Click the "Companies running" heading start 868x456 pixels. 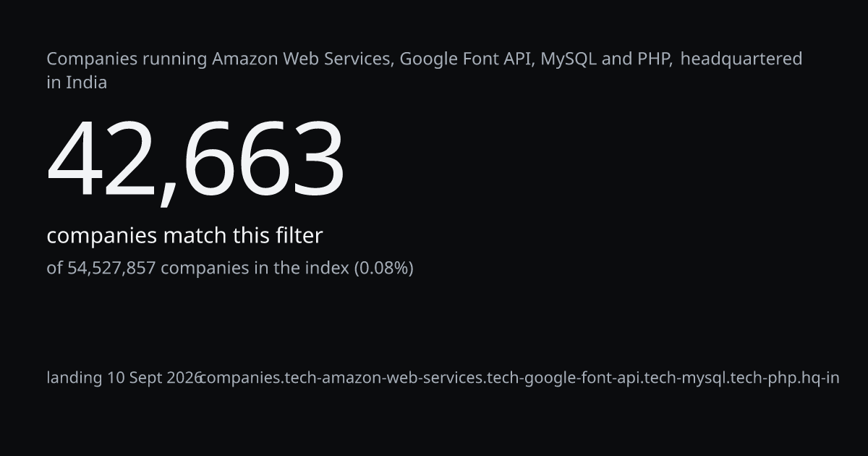tap(127, 59)
